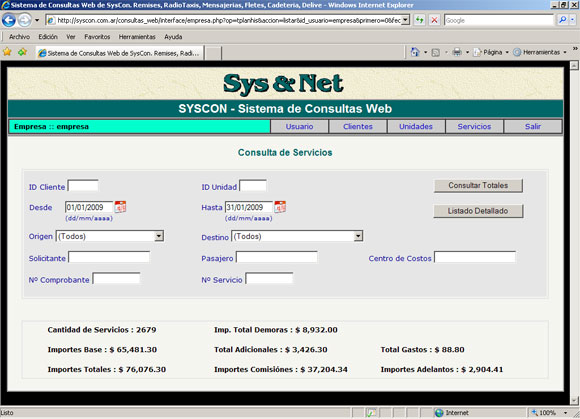Click the Hasta date field
The image size is (580, 419).
tap(249, 207)
